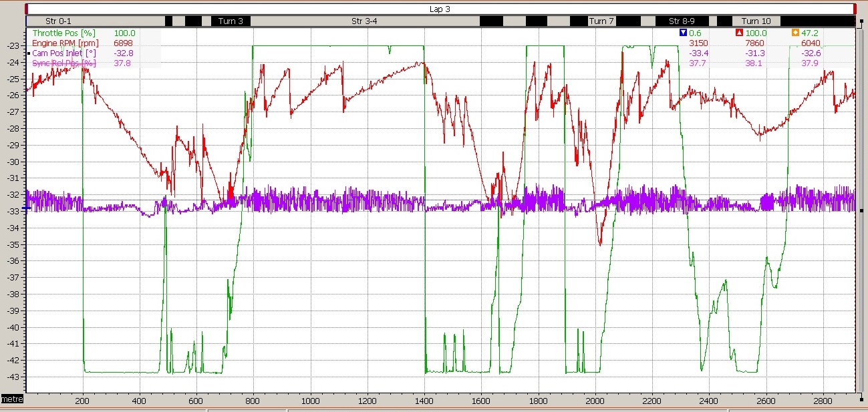Click the maximum RPM value 7860
The width and height of the screenshot is (868, 412).
point(754,43)
